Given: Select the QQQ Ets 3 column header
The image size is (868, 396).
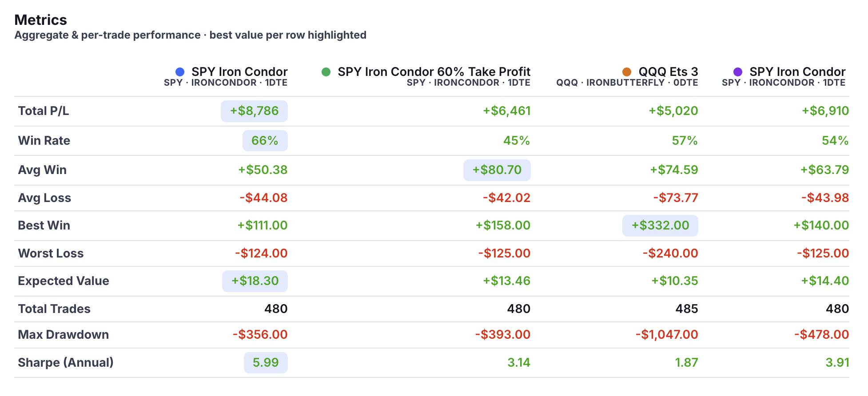Looking at the screenshot, I should pyautogui.click(x=668, y=72).
